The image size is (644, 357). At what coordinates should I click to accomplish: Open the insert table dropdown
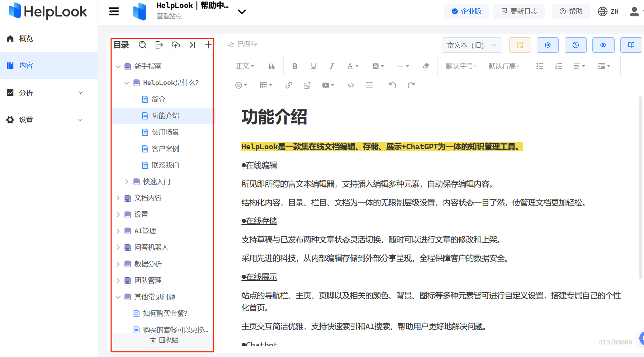[266, 85]
